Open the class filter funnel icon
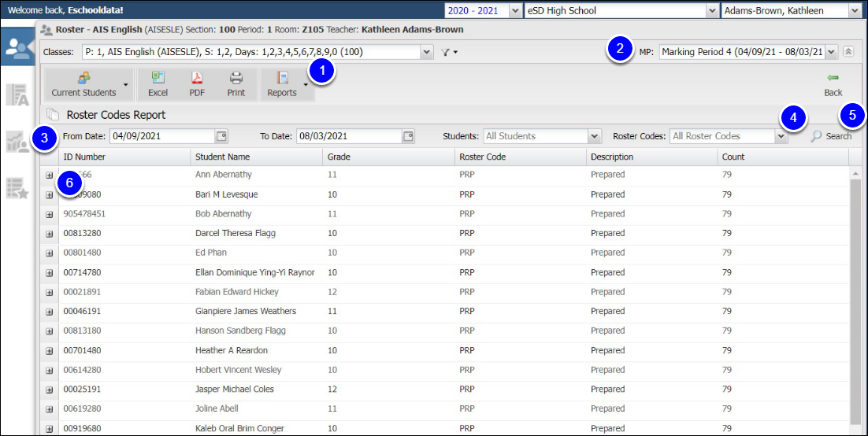868x436 pixels. tap(447, 53)
